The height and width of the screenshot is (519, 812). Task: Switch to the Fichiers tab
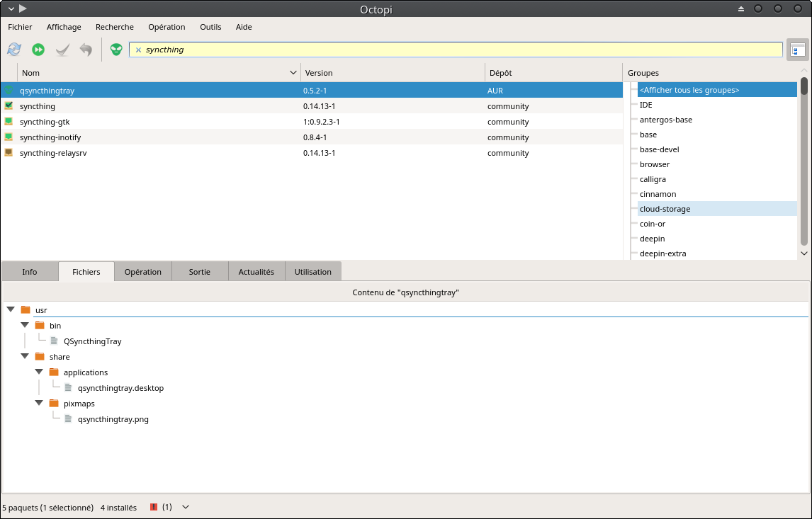pyautogui.click(x=86, y=272)
